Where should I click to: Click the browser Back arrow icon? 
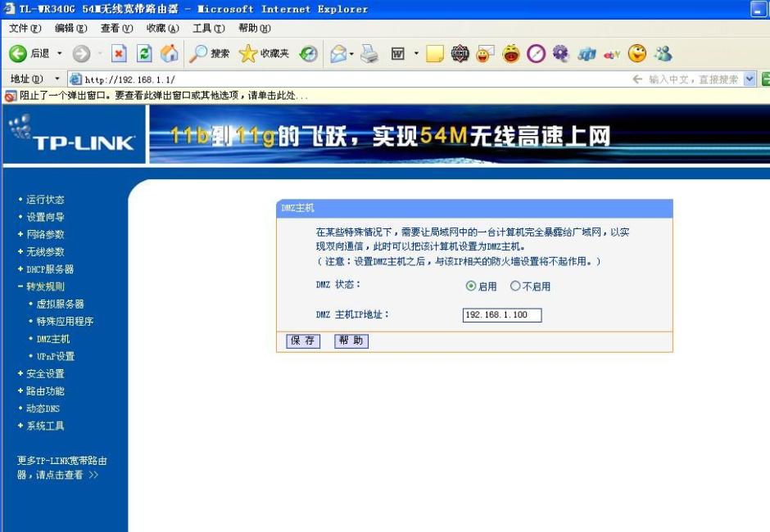pyautogui.click(x=18, y=53)
